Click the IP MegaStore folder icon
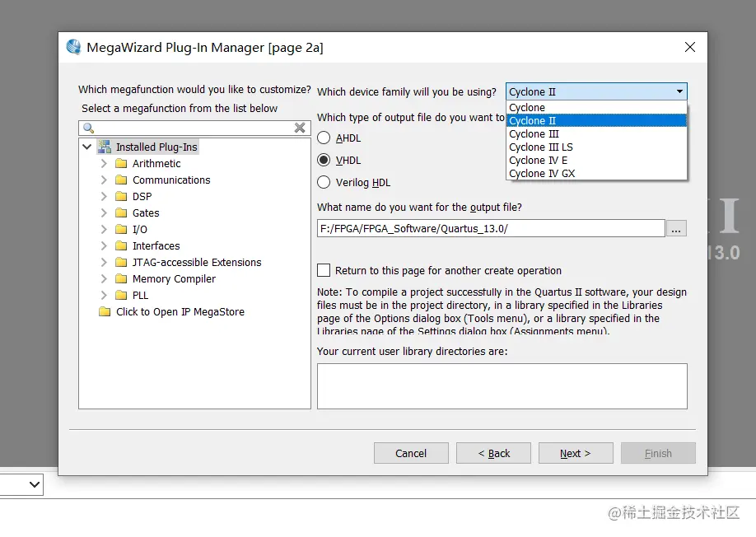Image resolution: width=756 pixels, height=537 pixels. pos(105,311)
